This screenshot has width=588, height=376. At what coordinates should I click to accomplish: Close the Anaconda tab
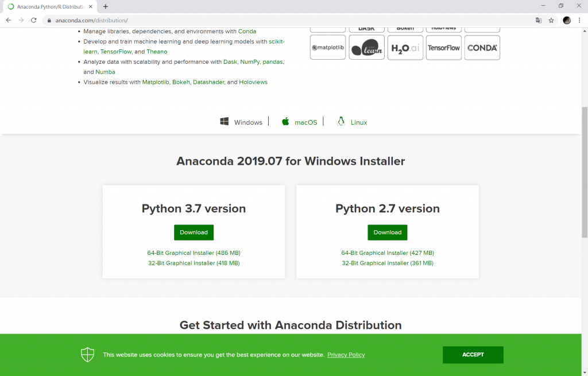tap(90, 6)
